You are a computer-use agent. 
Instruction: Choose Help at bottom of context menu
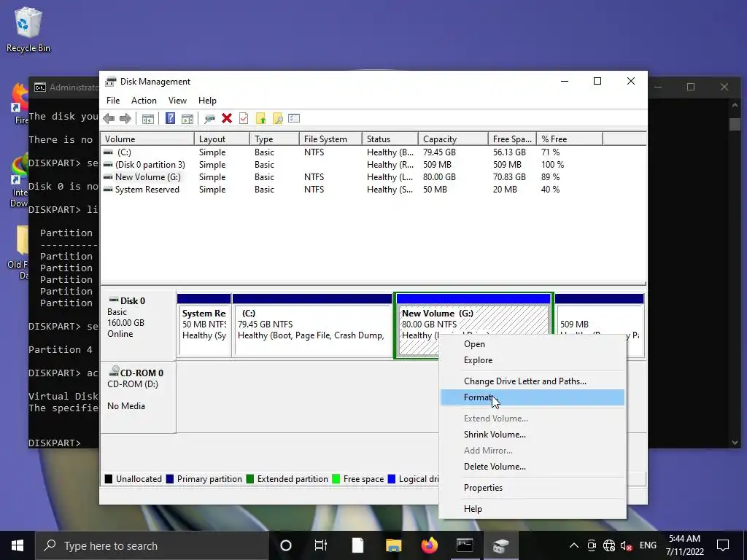[x=532, y=508]
